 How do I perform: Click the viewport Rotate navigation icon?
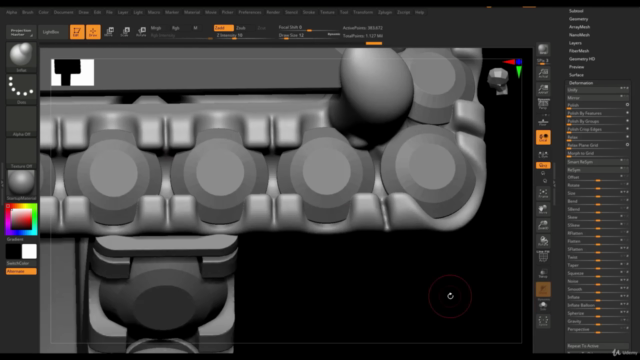click(543, 241)
